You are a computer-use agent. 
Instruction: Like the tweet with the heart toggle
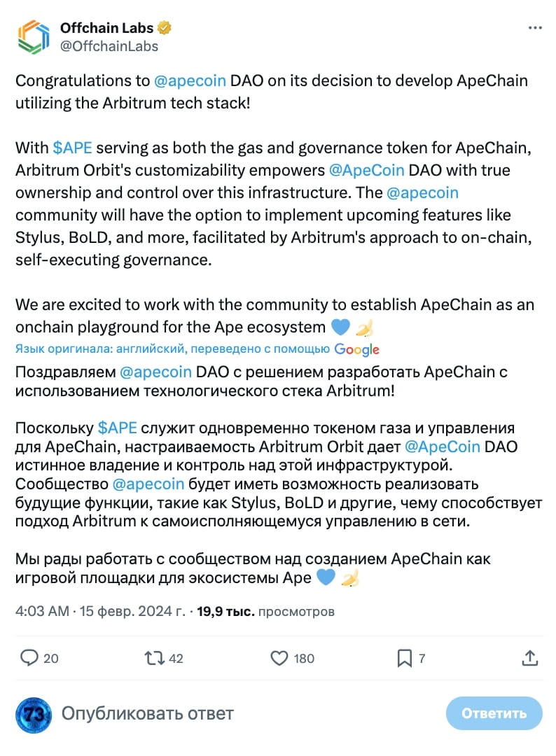click(x=279, y=658)
